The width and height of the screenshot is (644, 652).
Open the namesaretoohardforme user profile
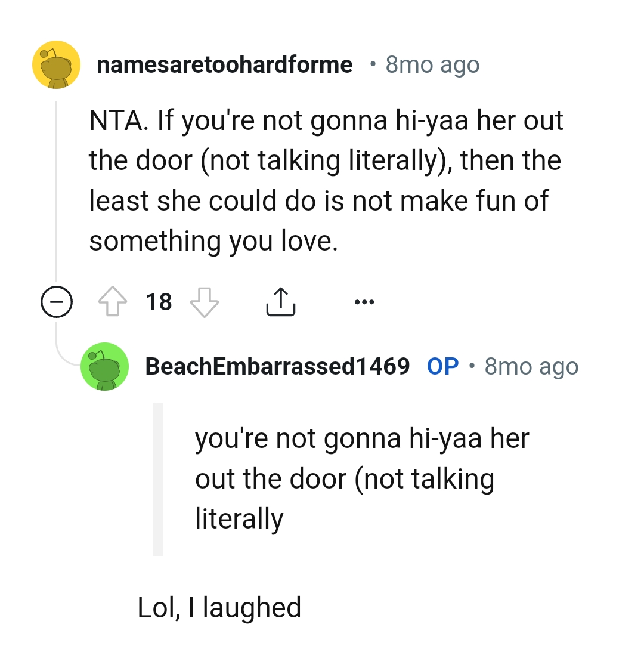[x=225, y=64]
